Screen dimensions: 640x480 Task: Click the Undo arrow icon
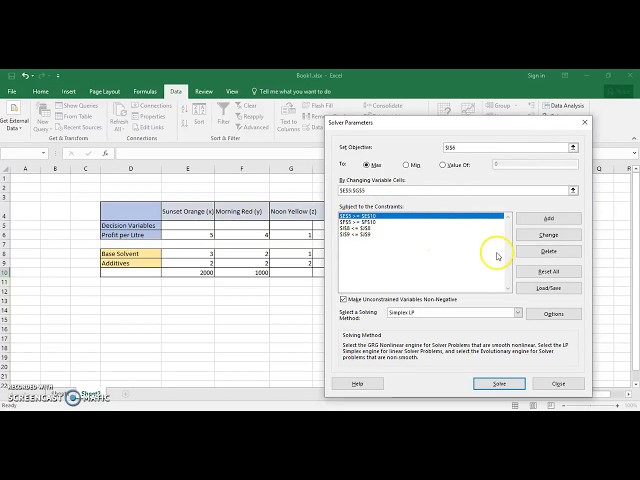(26, 76)
